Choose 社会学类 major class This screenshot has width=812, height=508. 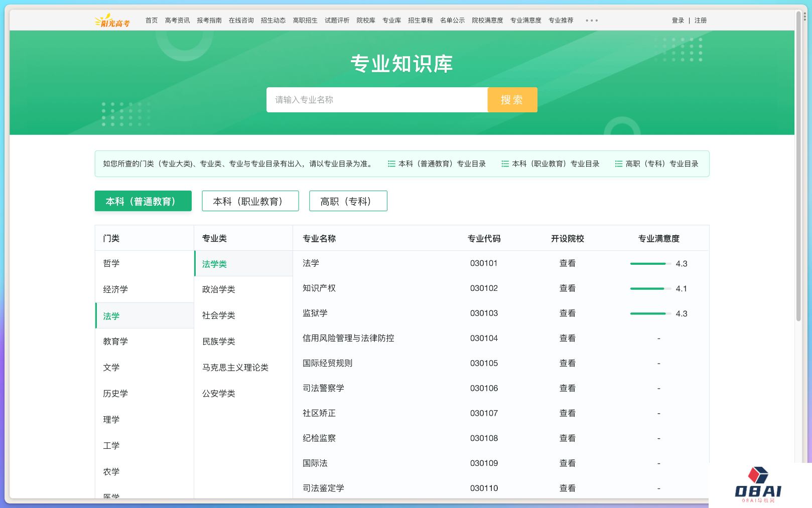pyautogui.click(x=243, y=315)
